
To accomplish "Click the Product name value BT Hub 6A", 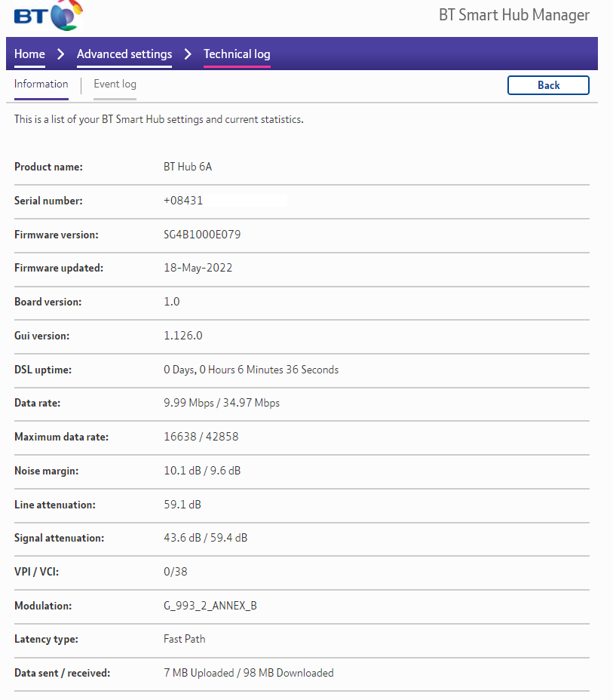I will (x=188, y=167).
